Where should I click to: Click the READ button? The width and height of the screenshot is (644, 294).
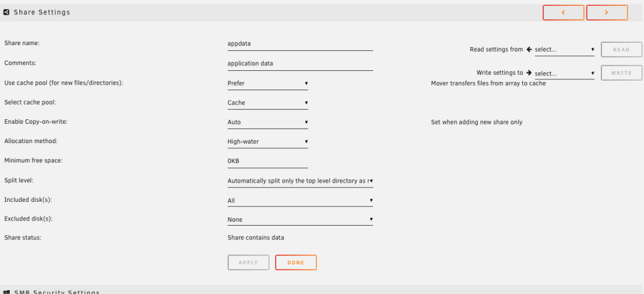point(621,50)
